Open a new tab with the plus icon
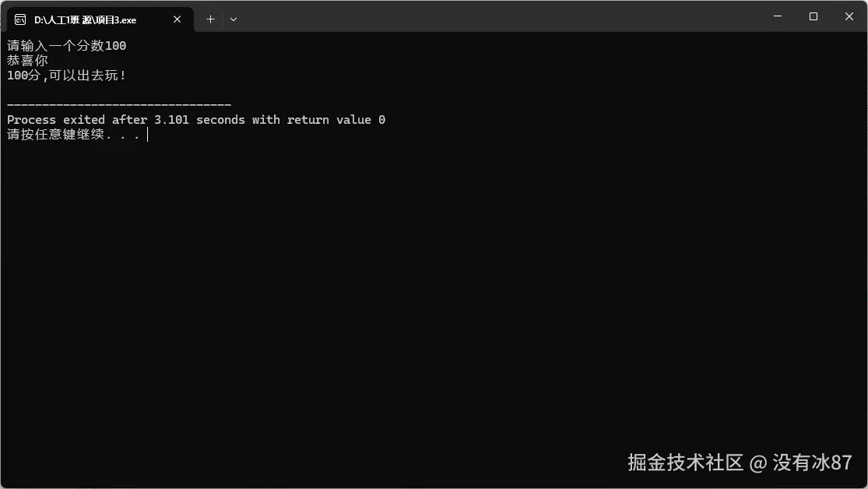The height and width of the screenshot is (489, 868). tap(210, 19)
